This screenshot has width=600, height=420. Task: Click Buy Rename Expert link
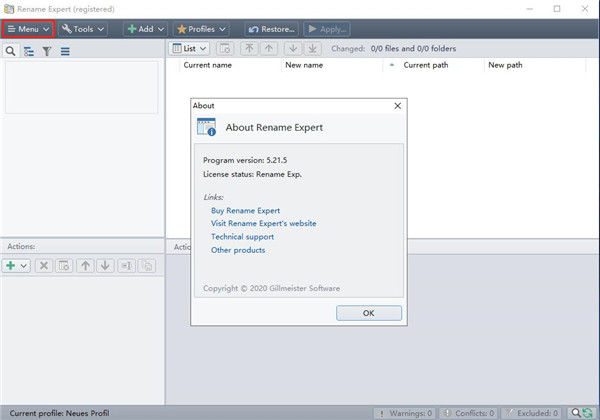pyautogui.click(x=245, y=211)
